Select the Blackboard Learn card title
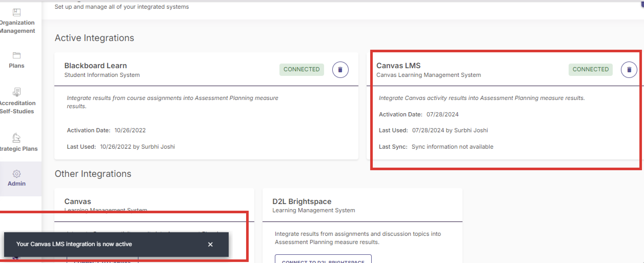This screenshot has width=644, height=263. pos(95,65)
